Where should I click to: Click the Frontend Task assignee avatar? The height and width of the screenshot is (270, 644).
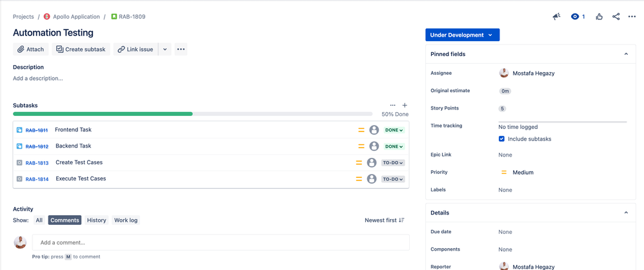(374, 130)
